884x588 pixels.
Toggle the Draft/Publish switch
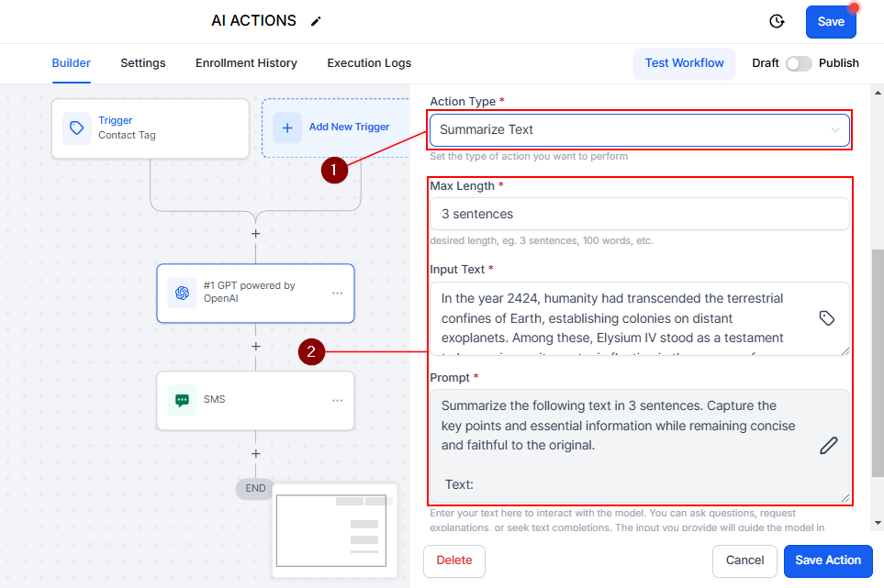(799, 63)
